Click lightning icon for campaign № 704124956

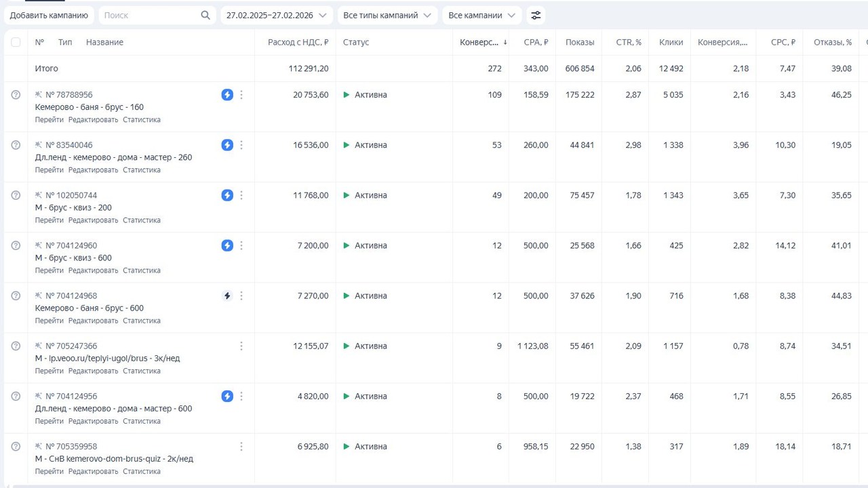[x=227, y=396]
